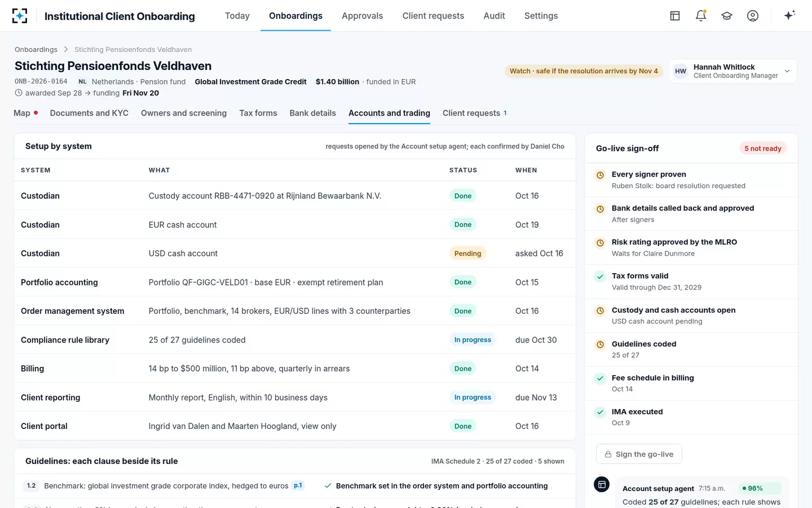Select Onboardings in top navigation
The image size is (812, 508).
pyautogui.click(x=295, y=16)
